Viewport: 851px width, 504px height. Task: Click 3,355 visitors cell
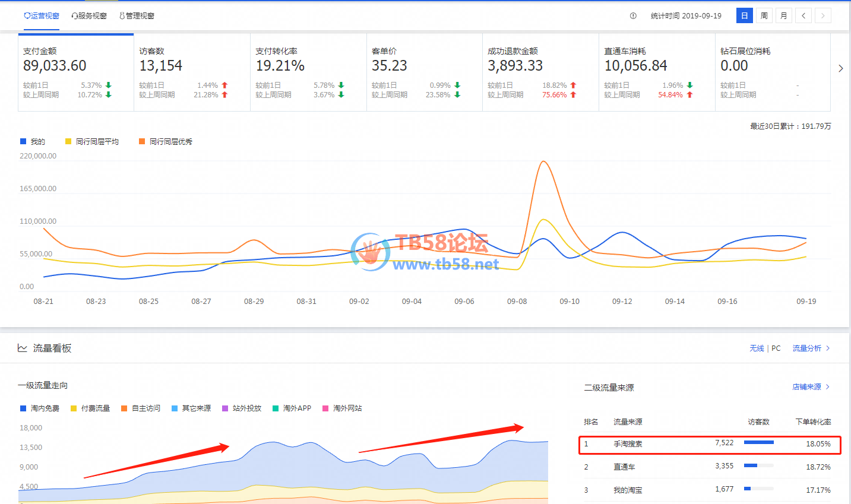coord(724,466)
